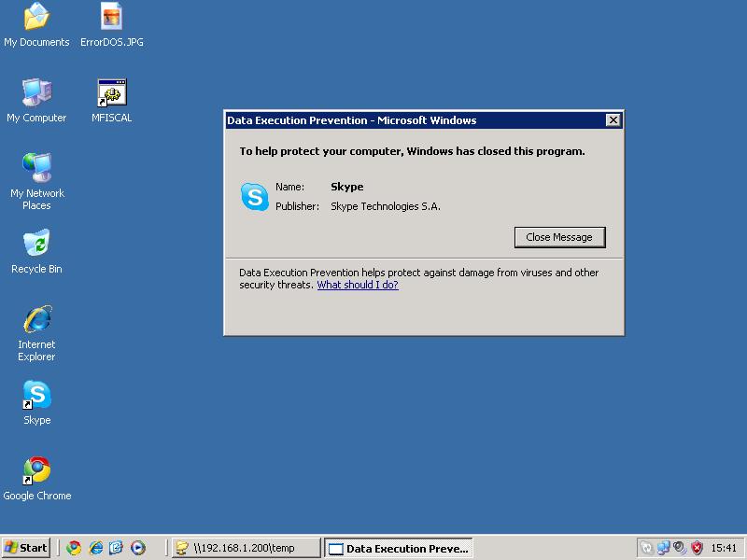Select the MFISCAL shortcut icon
This screenshot has height=560, width=747.
click(x=111, y=93)
